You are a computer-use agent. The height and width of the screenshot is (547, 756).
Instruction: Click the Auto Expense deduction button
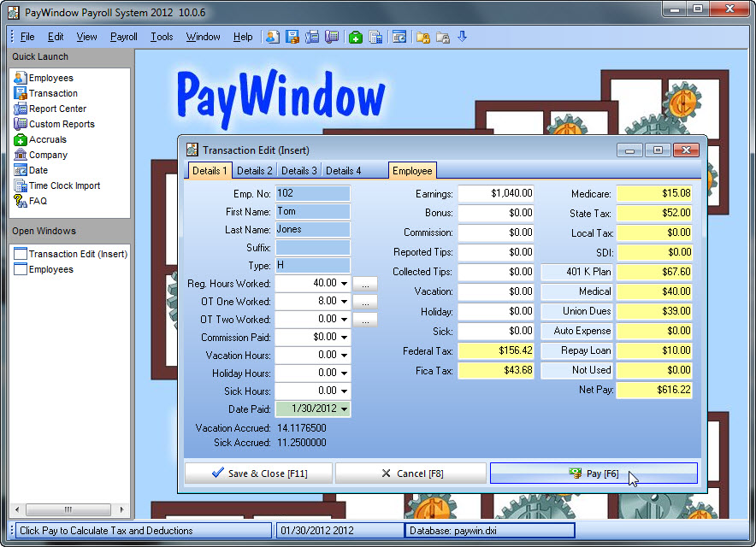point(577,331)
